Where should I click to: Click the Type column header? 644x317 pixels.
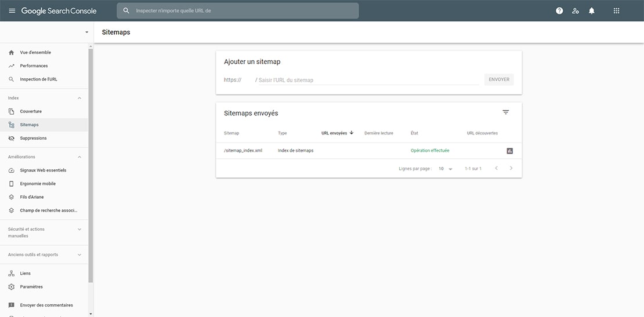(282, 133)
